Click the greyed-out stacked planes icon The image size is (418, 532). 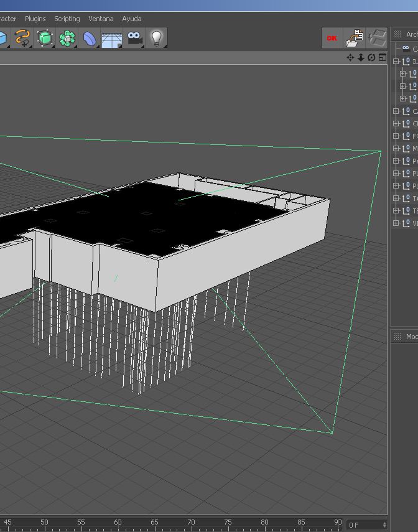click(x=376, y=38)
